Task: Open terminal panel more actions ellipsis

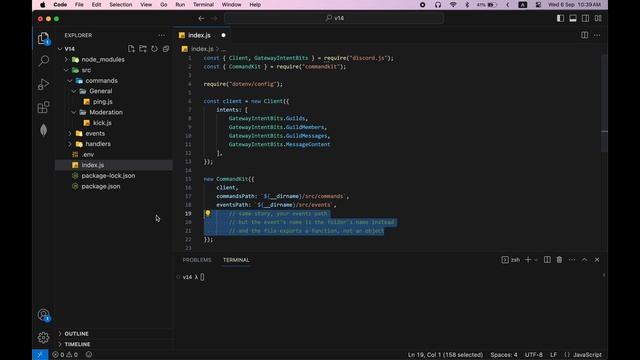Action: tap(572, 260)
